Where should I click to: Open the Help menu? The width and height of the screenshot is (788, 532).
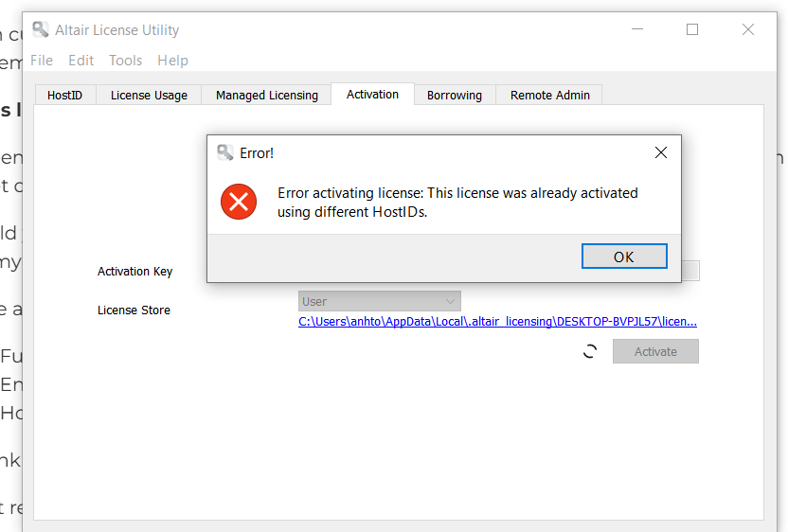(173, 61)
